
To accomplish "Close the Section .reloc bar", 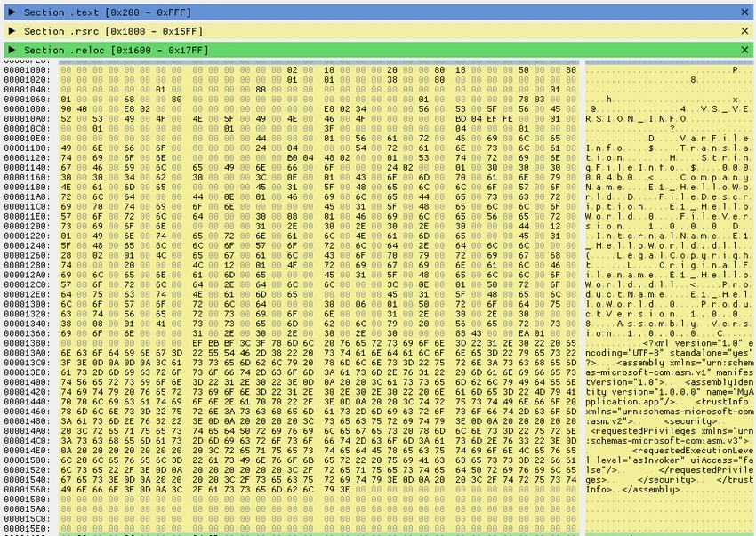I will coord(744,50).
